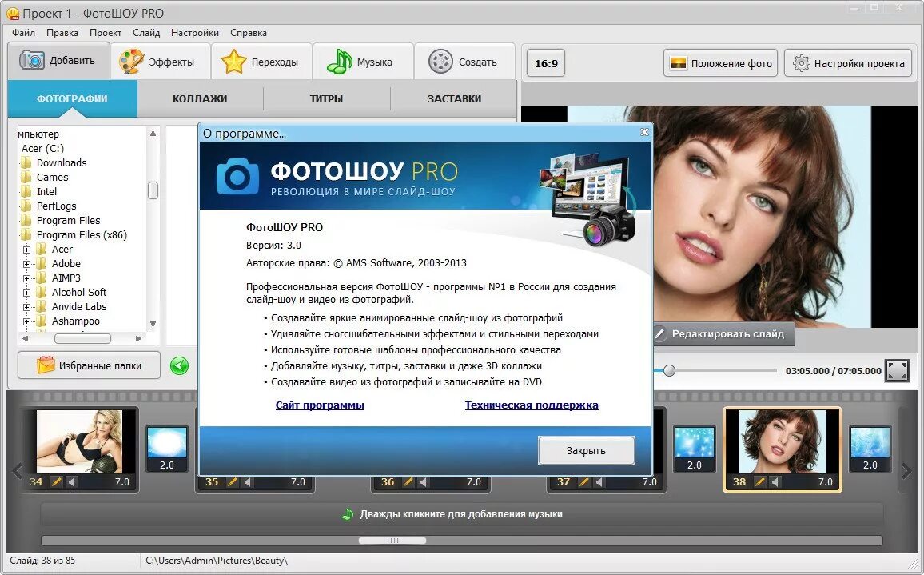
Task: Click the folder tree scroll down arrow
Action: (x=153, y=324)
